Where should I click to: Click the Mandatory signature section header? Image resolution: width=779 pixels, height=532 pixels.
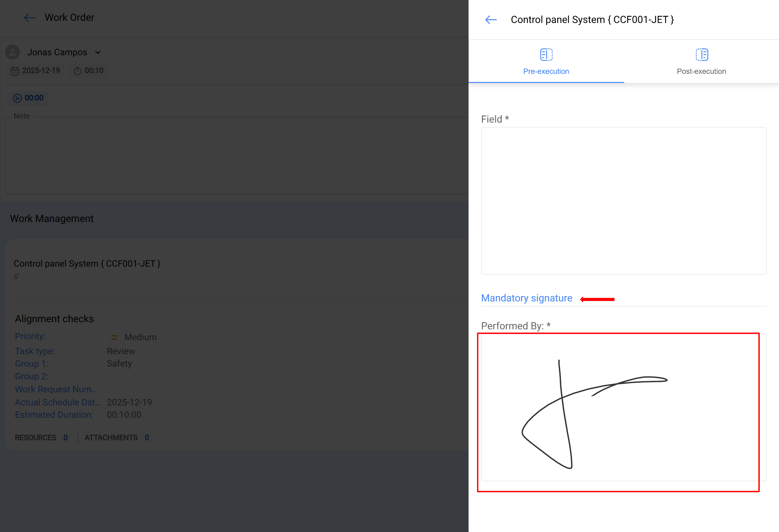click(526, 298)
